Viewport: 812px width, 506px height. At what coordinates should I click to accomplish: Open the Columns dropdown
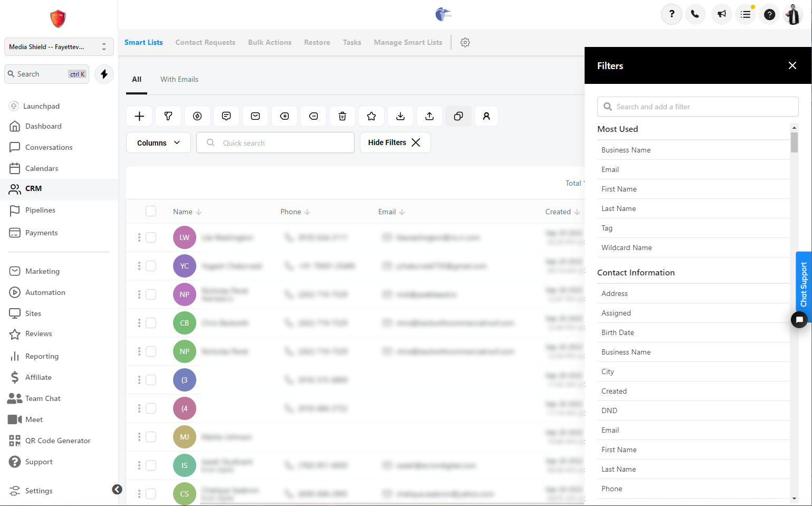[x=158, y=142]
